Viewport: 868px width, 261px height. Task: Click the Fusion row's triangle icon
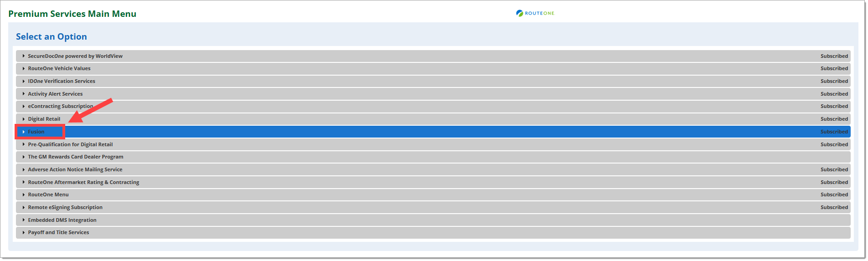[24, 132]
